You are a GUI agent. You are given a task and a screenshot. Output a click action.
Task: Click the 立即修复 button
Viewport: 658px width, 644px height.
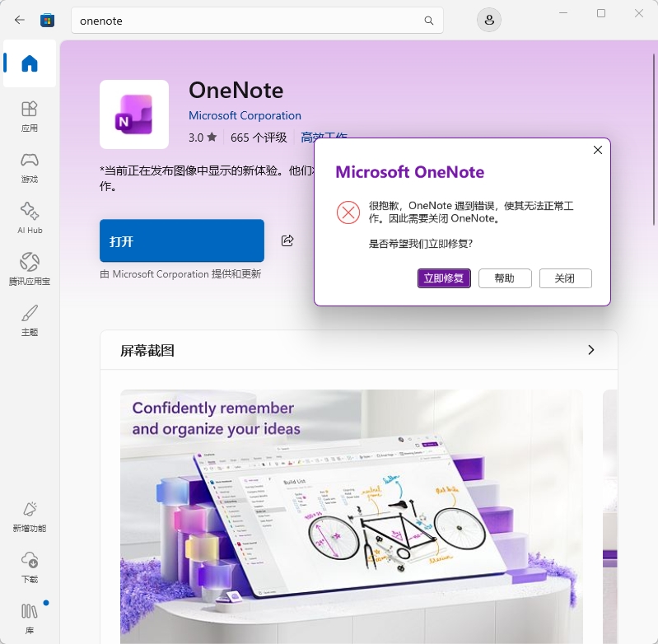444,278
